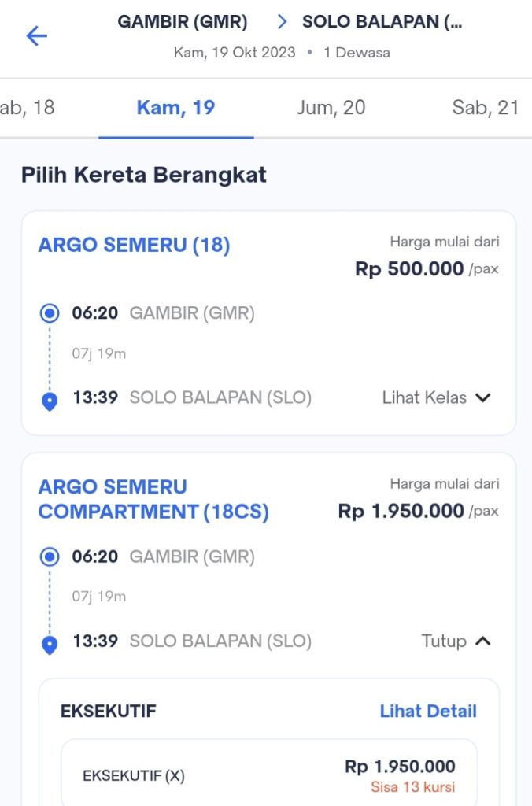
Task: Tap the date and passenger summary line
Action: coord(282,54)
